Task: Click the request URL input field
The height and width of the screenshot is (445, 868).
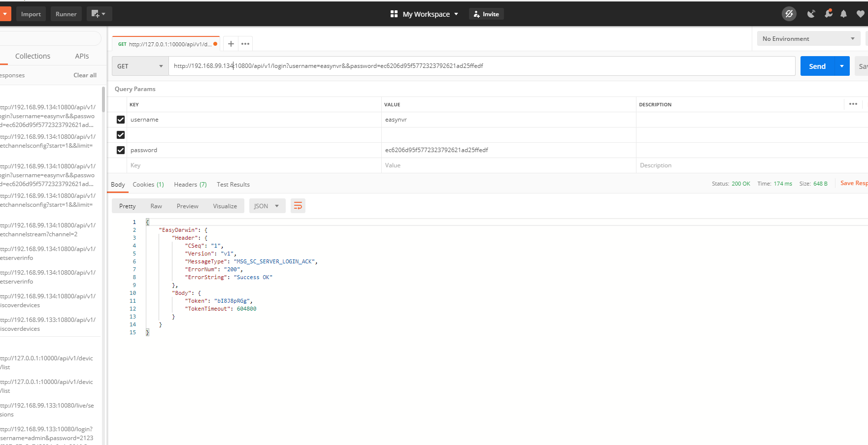Action: point(482,66)
